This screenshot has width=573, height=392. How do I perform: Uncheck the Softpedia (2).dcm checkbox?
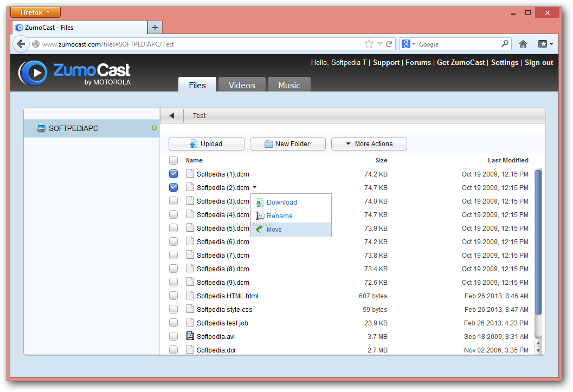173,187
